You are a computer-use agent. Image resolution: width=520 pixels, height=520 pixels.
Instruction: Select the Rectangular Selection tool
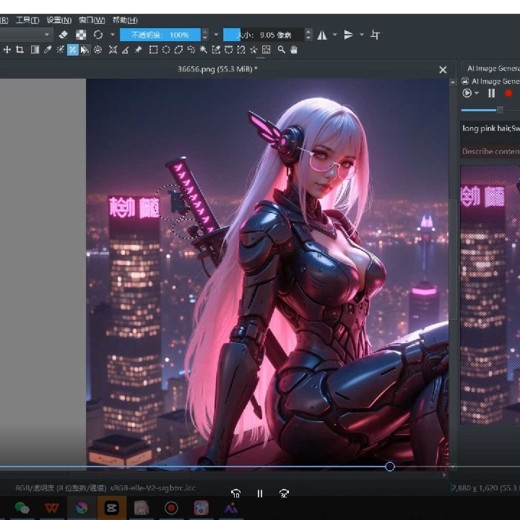tap(153, 50)
